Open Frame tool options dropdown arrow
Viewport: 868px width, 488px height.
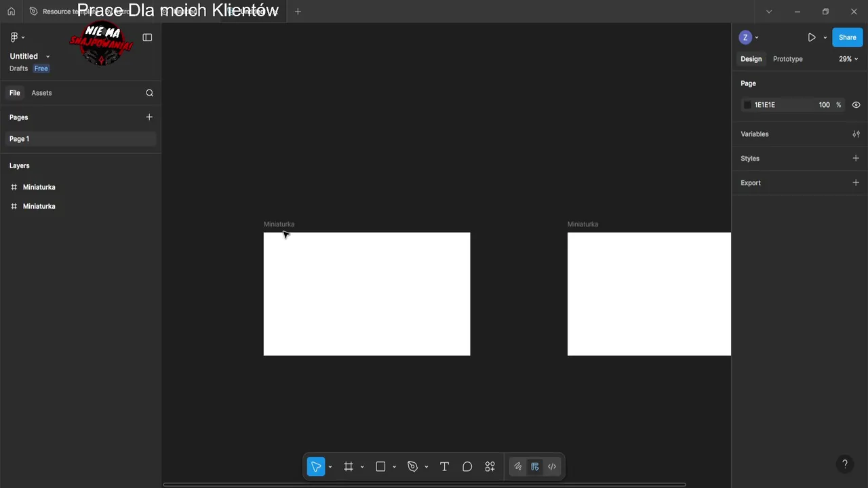tap(362, 467)
